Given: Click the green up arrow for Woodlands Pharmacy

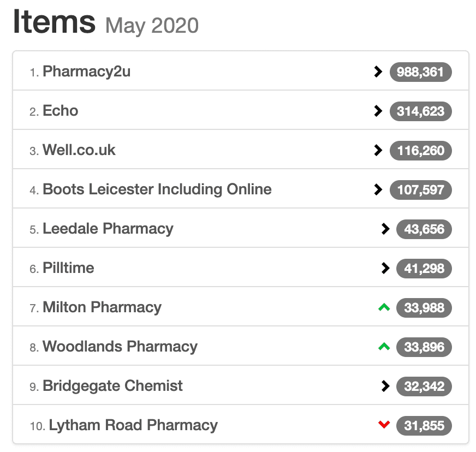Looking at the screenshot, I should pos(384,346).
